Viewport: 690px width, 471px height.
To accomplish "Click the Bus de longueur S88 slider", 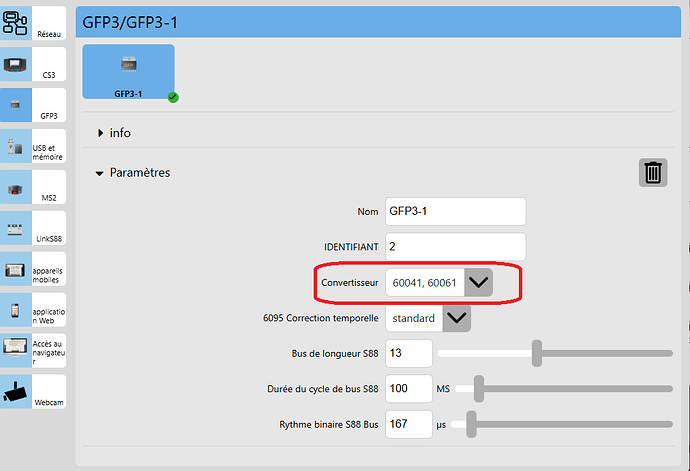I will point(555,353).
